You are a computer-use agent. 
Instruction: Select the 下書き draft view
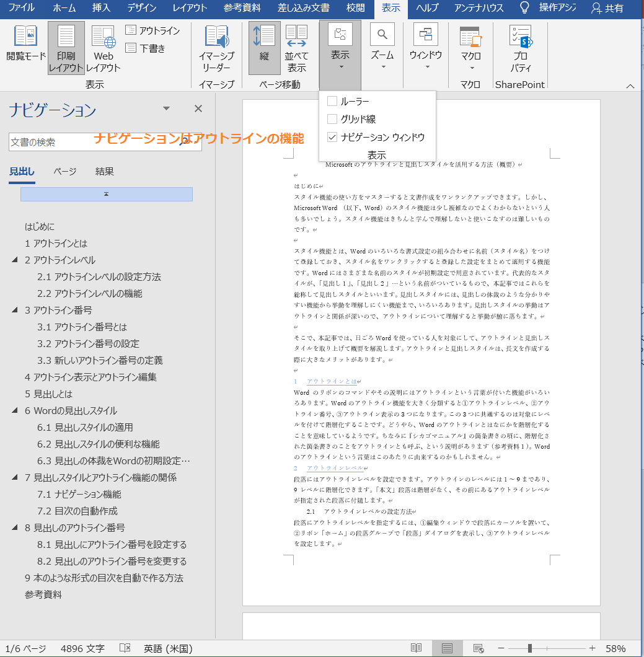[x=145, y=48]
